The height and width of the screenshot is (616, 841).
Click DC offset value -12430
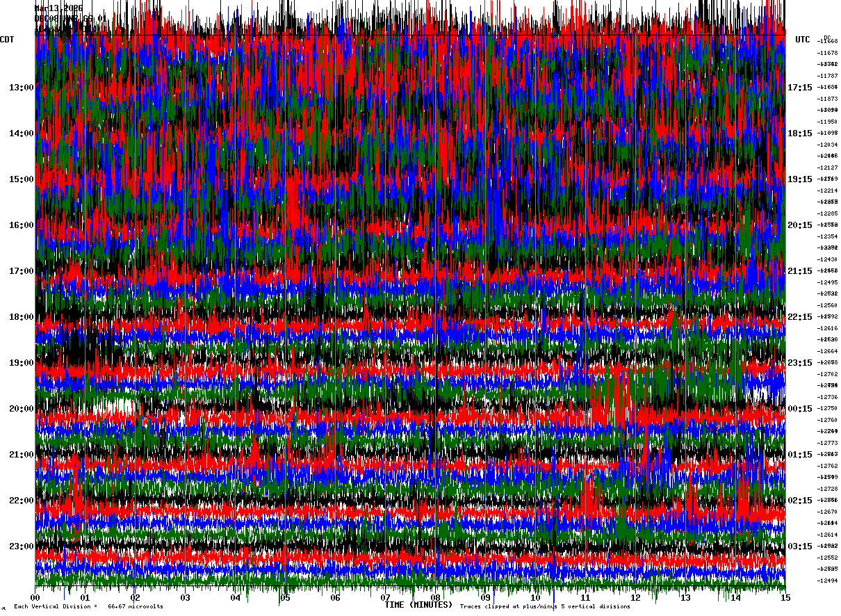827,259
